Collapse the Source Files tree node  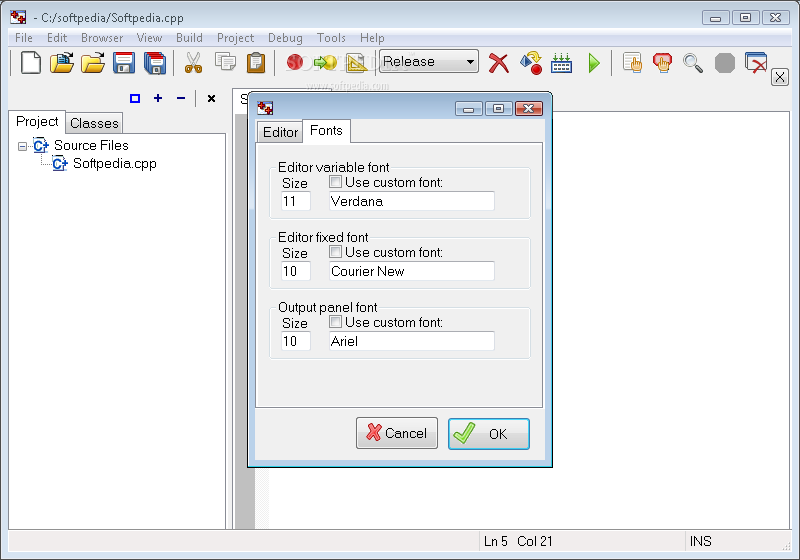(x=22, y=146)
